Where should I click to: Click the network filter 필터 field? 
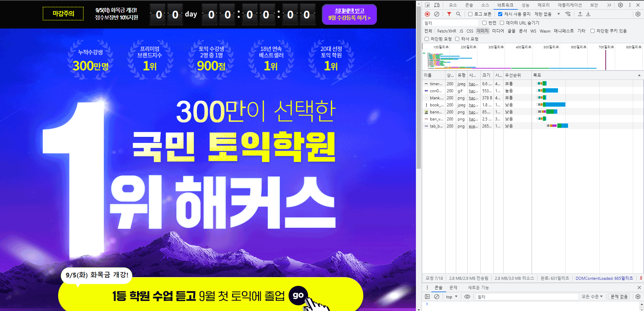pyautogui.click(x=450, y=23)
